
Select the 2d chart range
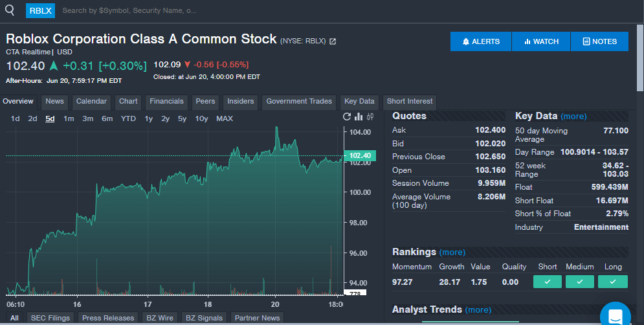coord(32,118)
